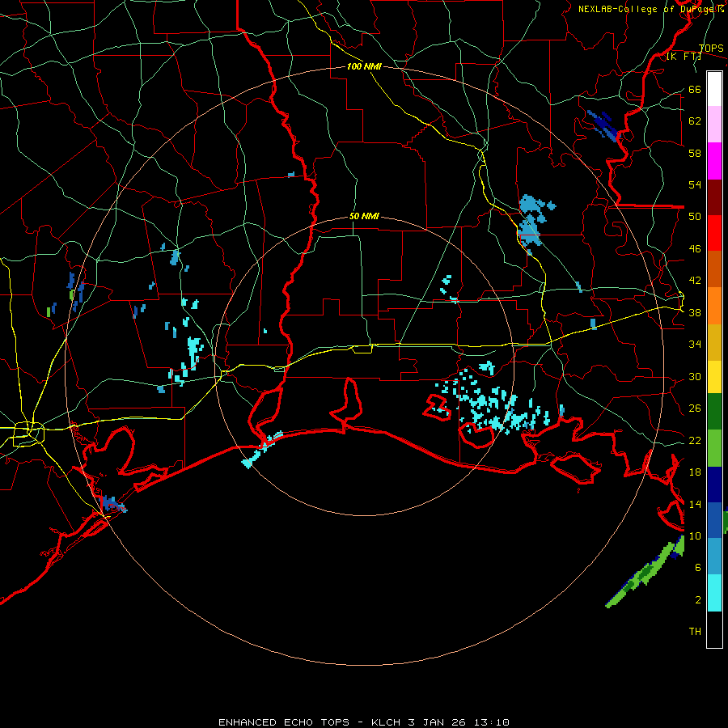Select the yellow 34 kft legend swatch
The image size is (728, 728).
click(x=714, y=376)
